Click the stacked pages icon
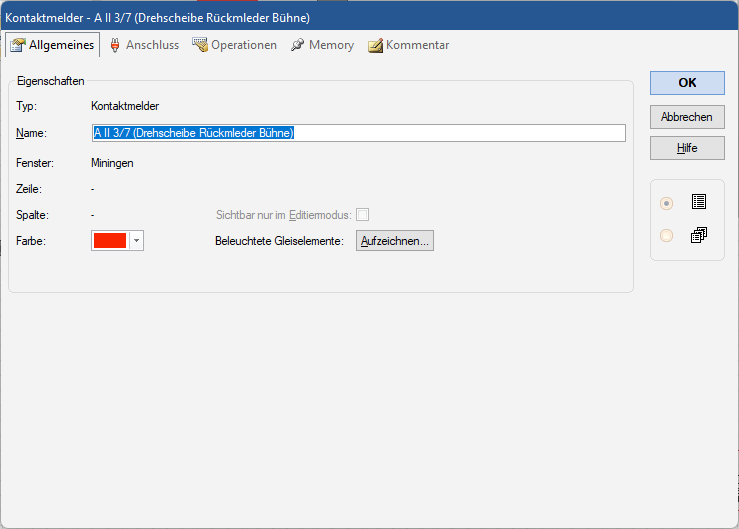This screenshot has height=529, width=739. pyautogui.click(x=698, y=235)
